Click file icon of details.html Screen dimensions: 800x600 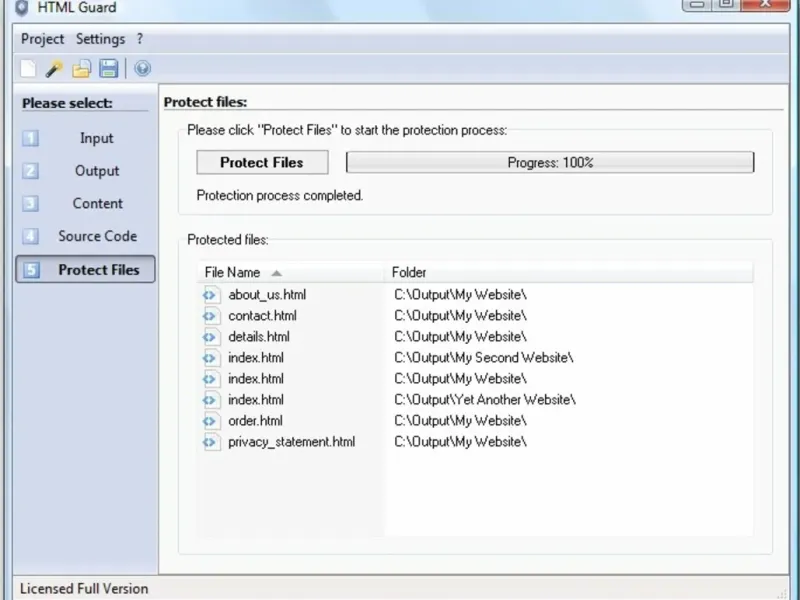tap(211, 337)
